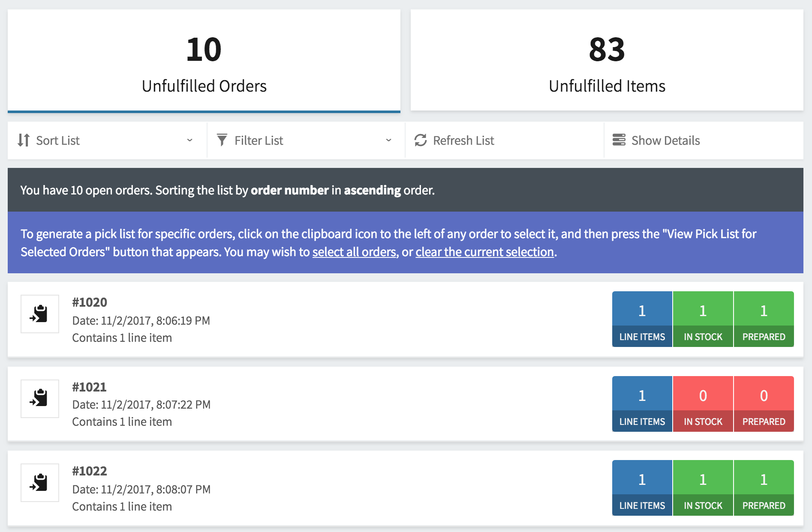The image size is (812, 532).
Task: Click the "select all orders" link
Action: pos(354,252)
